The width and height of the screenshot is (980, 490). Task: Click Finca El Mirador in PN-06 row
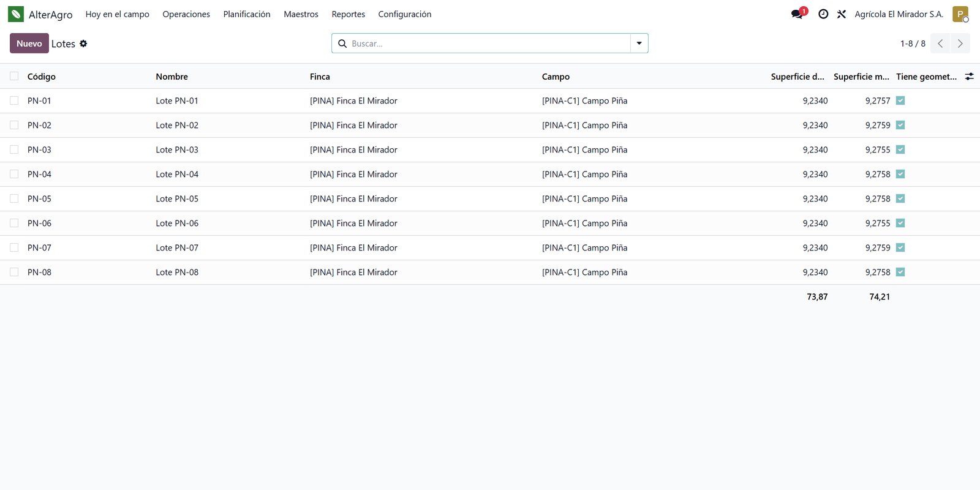(x=353, y=223)
